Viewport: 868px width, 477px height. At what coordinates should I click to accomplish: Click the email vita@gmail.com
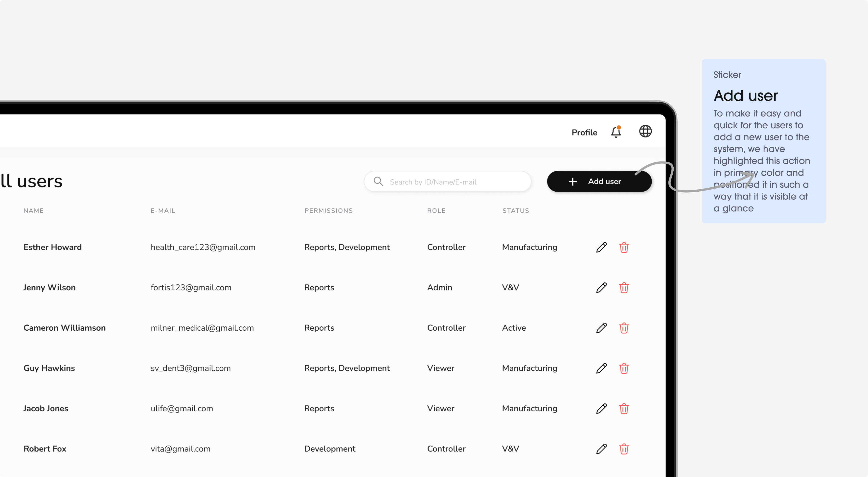[180, 449]
